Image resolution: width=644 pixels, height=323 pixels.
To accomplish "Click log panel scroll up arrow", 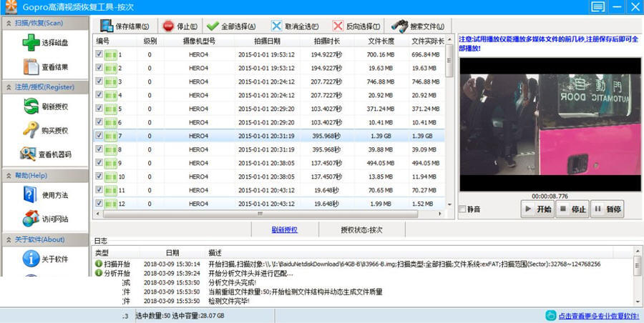I will pyautogui.click(x=637, y=250).
